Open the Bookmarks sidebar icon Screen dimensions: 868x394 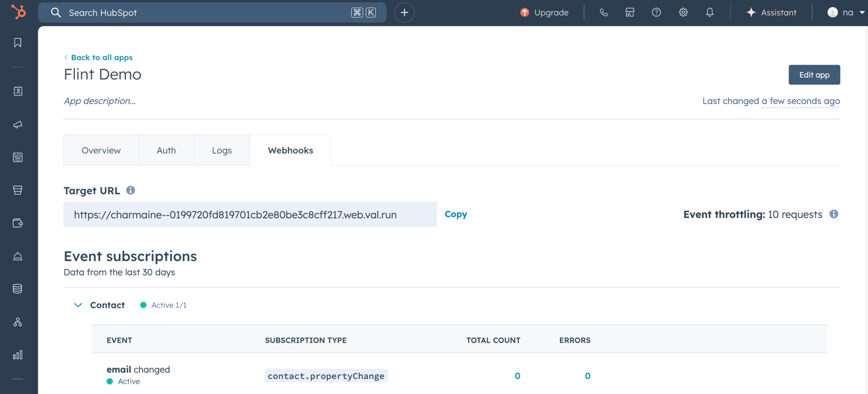tap(18, 43)
